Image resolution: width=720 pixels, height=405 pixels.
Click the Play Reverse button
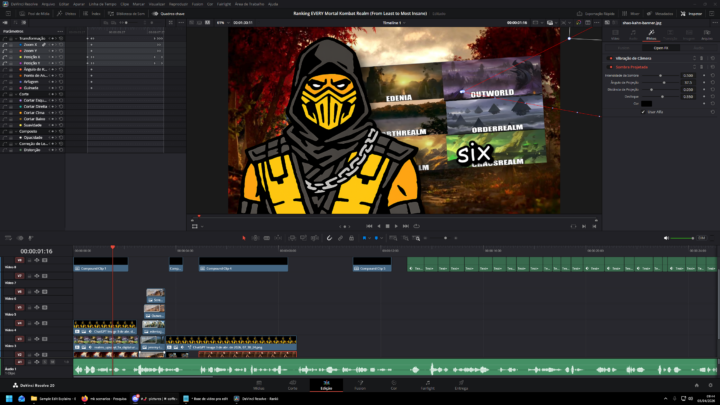(379, 226)
